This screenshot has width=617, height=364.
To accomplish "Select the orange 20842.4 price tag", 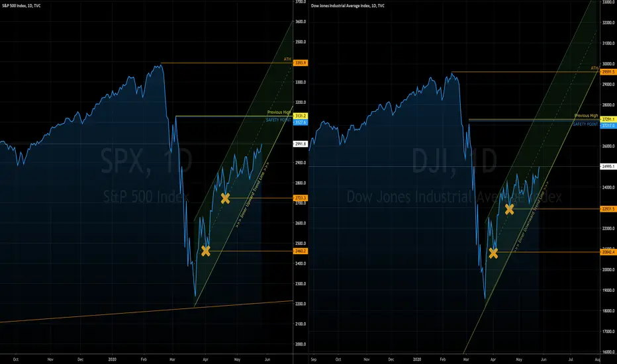I will tap(608, 252).
